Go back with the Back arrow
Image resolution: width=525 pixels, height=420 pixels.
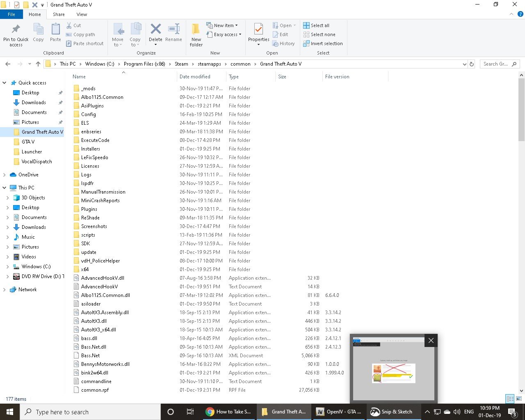(x=8, y=64)
